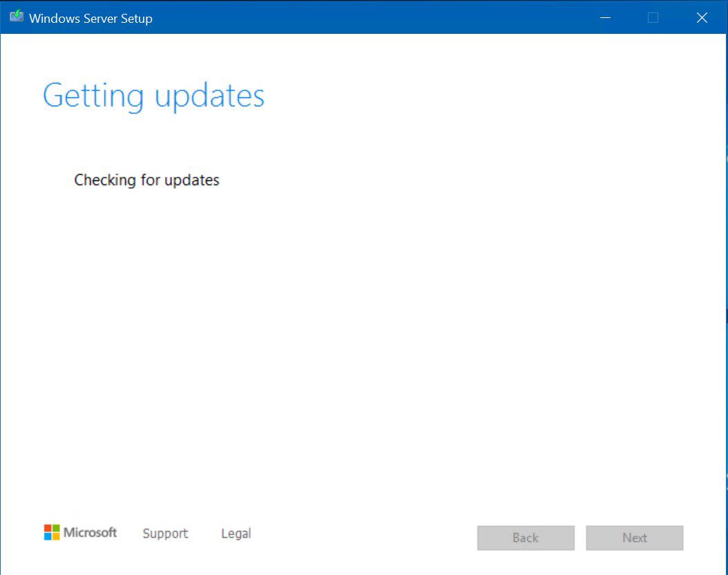The height and width of the screenshot is (575, 728).
Task: Click the Windows Server Setup title bar icon
Action: pyautogui.click(x=17, y=17)
